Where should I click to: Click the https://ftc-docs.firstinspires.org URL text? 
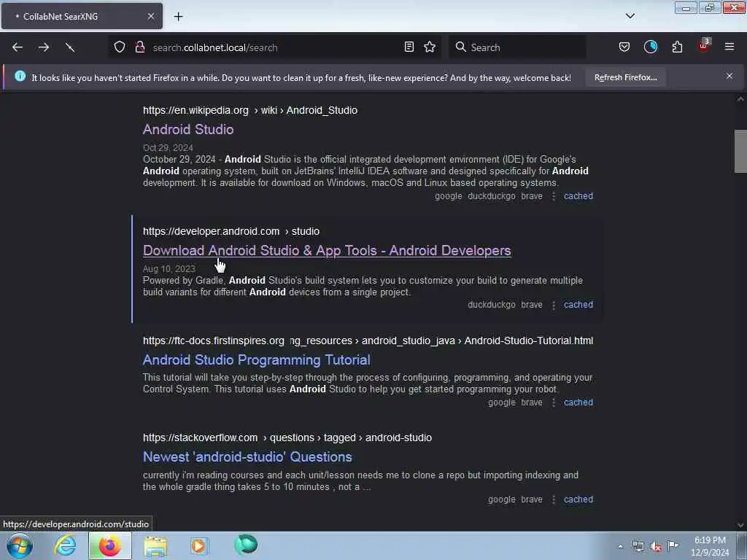pyautogui.click(x=214, y=341)
